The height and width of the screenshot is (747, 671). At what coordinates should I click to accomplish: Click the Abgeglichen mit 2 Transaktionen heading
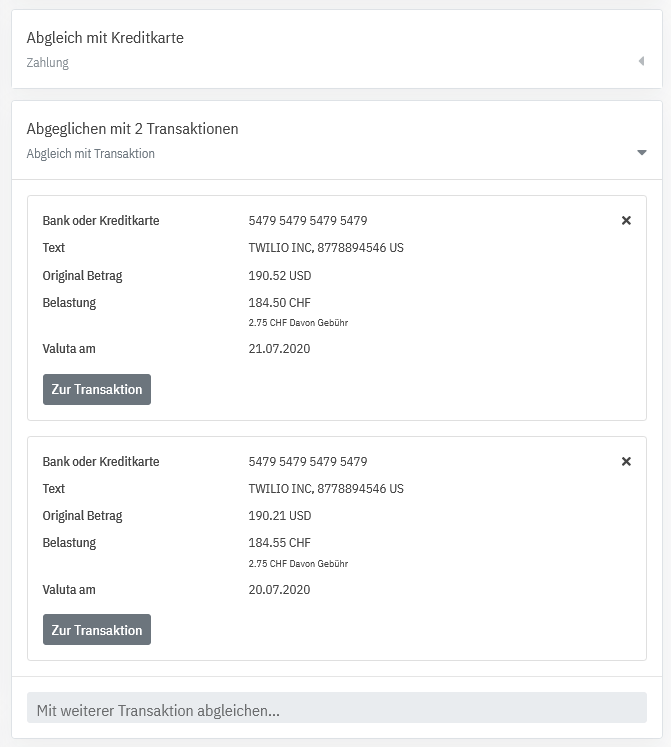click(132, 129)
